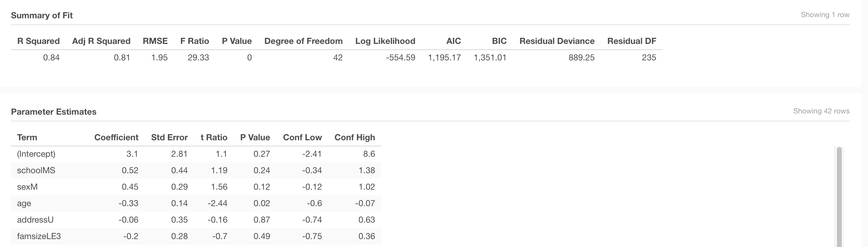Click the age t Ratio -2.44
Image resolution: width=868 pixels, height=247 pixels.
click(x=217, y=203)
